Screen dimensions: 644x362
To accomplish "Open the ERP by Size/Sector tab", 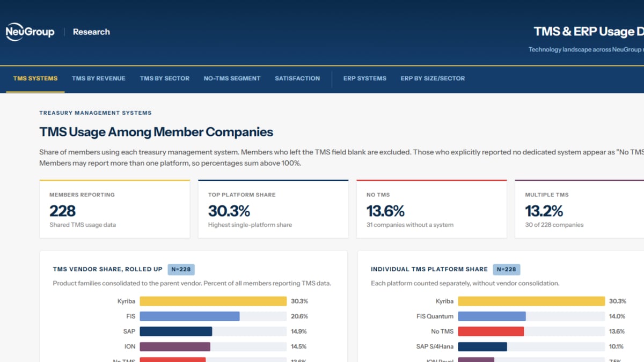I will click(x=433, y=78).
